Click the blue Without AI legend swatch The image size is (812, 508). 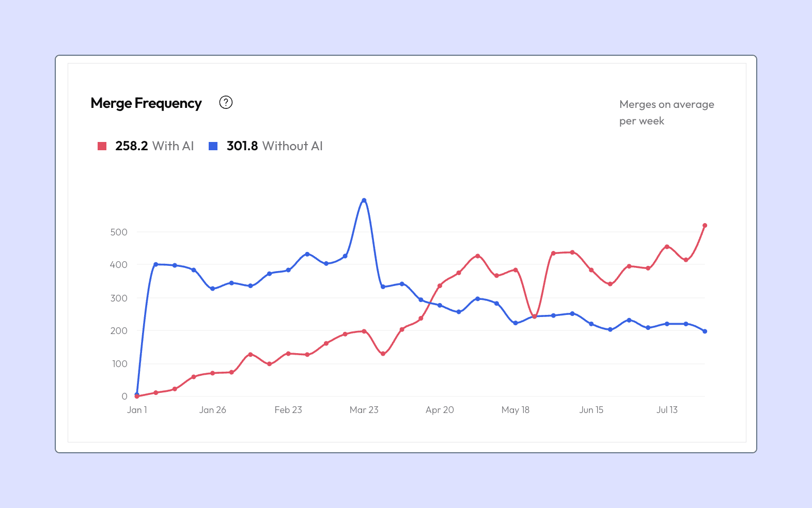[x=213, y=146]
